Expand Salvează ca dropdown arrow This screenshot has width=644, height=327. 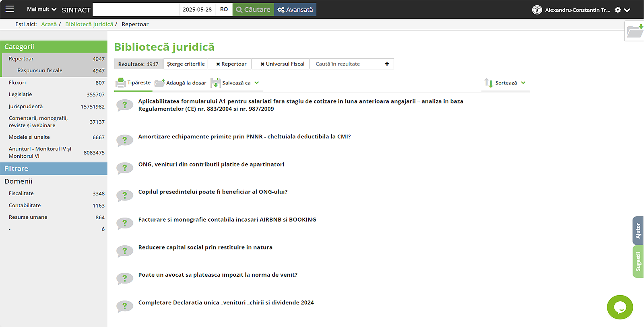(x=257, y=82)
